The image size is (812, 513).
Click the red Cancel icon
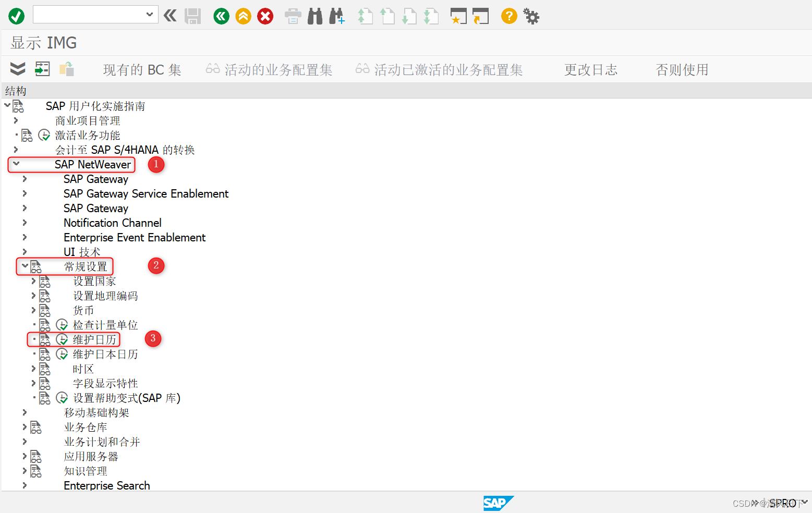pos(265,16)
